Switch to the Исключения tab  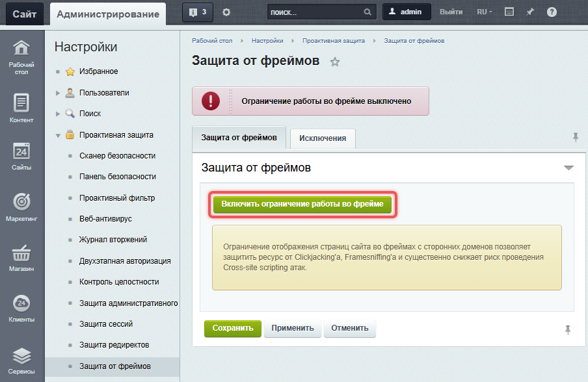(323, 138)
